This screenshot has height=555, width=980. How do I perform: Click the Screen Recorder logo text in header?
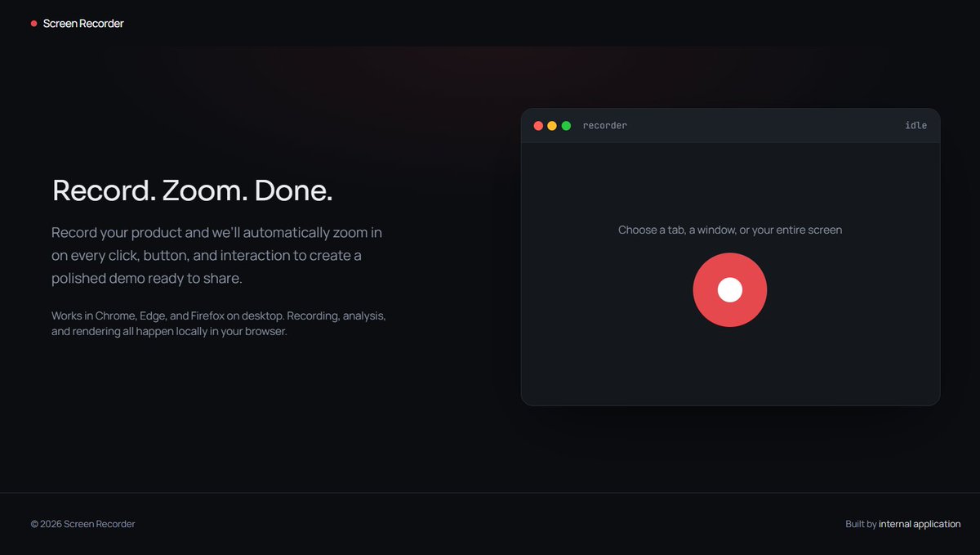tap(83, 24)
